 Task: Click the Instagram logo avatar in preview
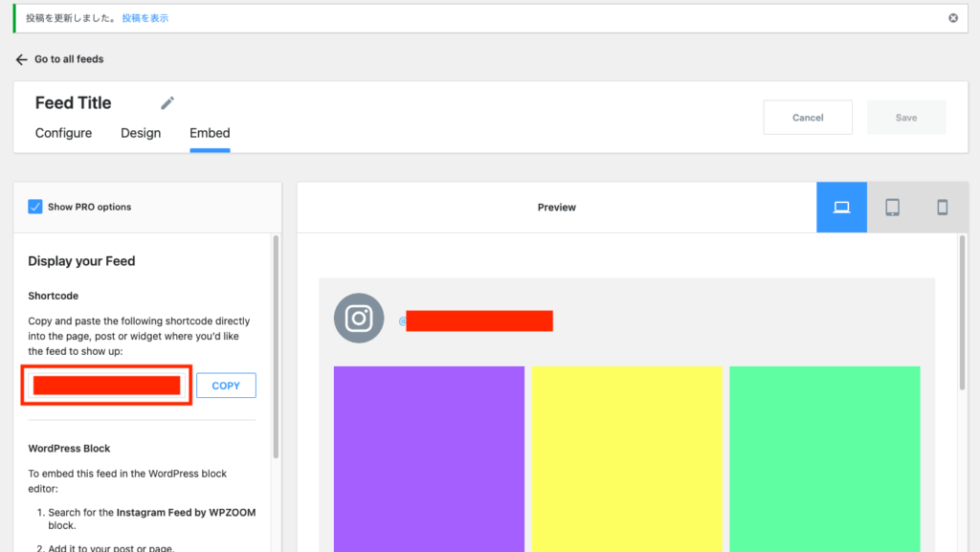(359, 319)
